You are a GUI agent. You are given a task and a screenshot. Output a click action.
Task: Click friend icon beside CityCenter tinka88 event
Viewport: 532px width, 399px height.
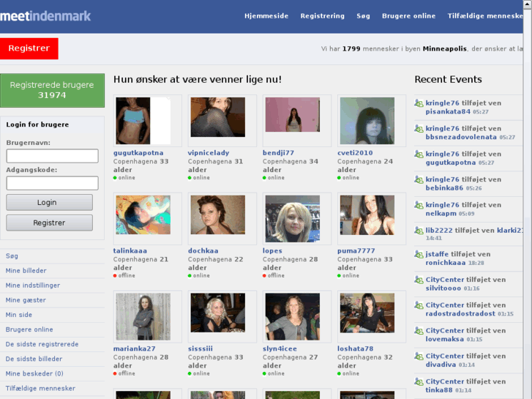click(x=419, y=381)
